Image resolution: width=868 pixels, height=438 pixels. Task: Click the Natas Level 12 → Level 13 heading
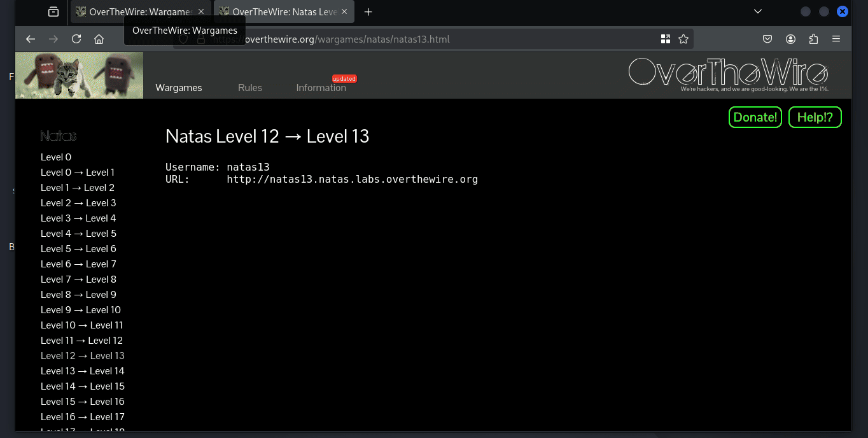pyautogui.click(x=267, y=136)
